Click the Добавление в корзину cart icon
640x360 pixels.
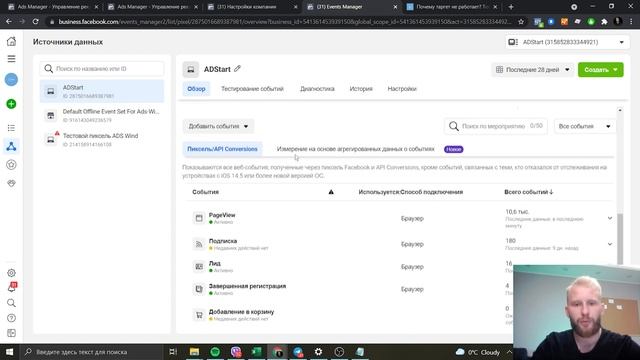coord(199,315)
